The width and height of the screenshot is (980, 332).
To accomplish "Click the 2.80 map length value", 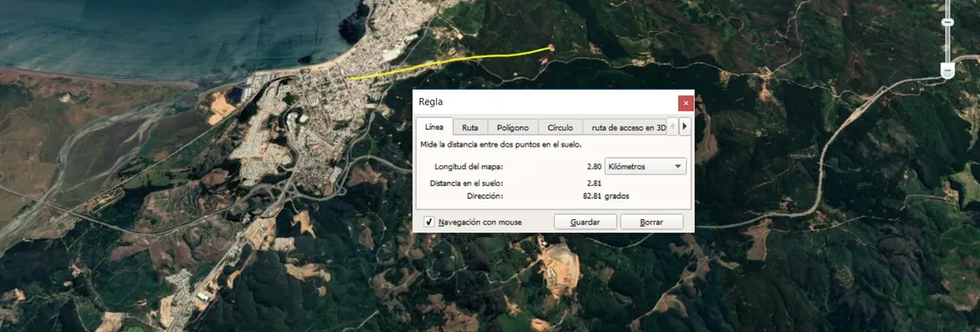I will [594, 167].
